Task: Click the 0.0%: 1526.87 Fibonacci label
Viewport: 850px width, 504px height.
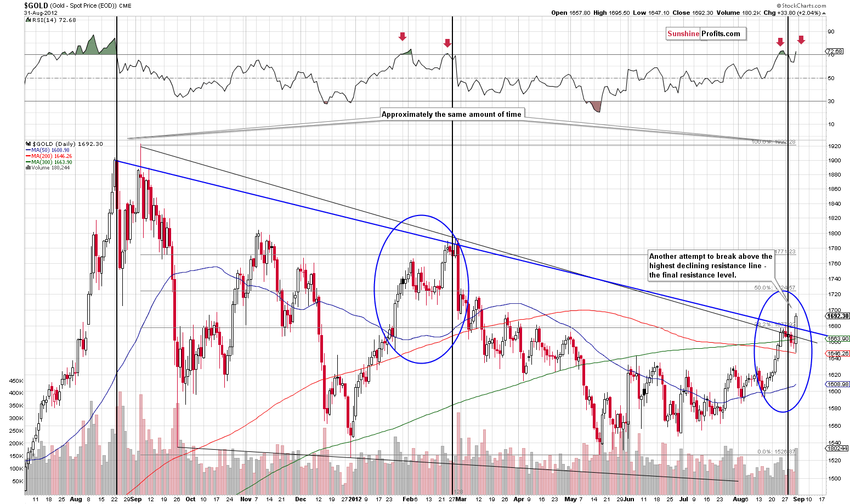Action: (x=777, y=452)
